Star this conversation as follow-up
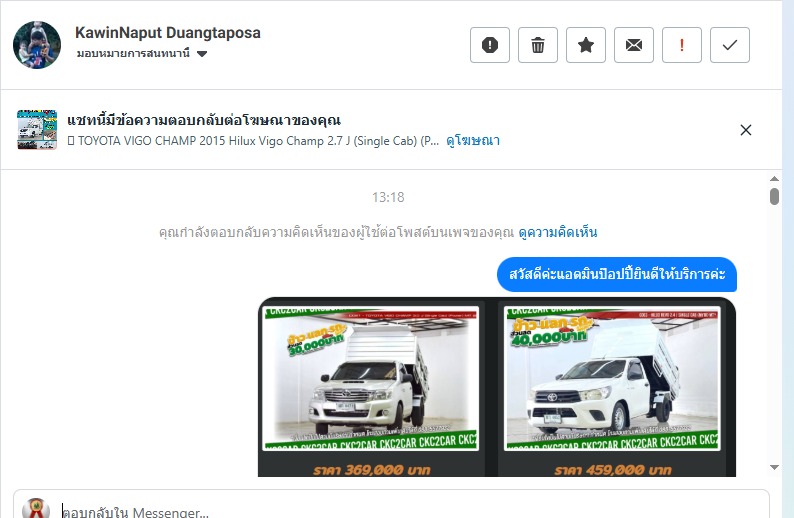 (x=586, y=45)
